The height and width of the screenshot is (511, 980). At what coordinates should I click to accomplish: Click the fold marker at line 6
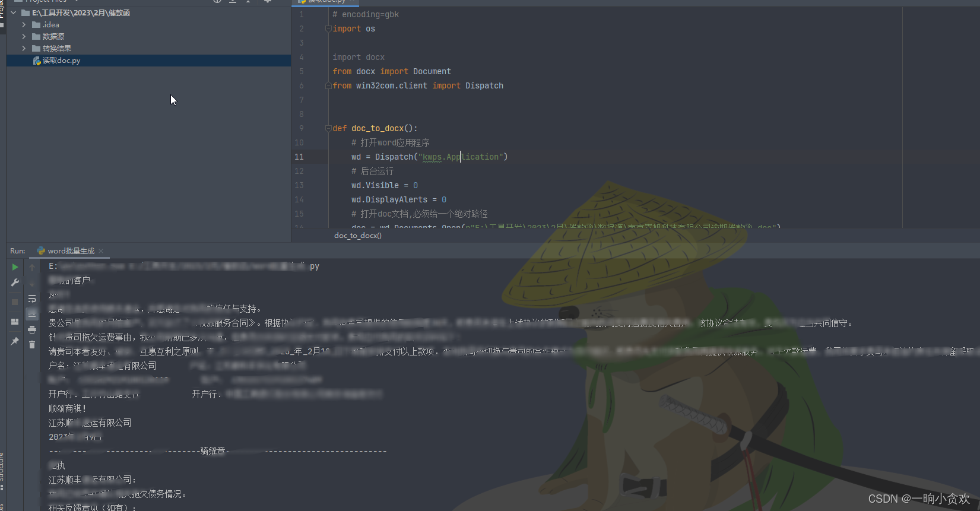[328, 85]
